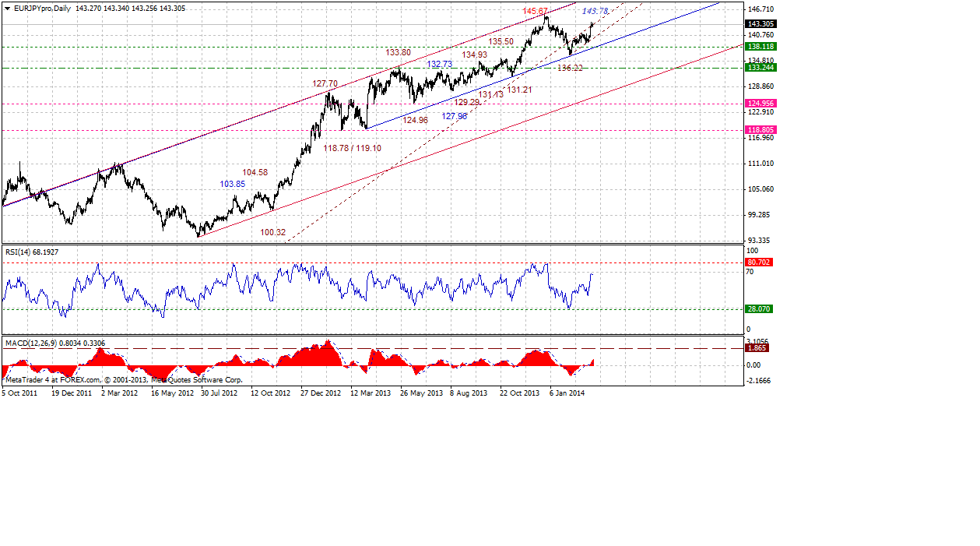Click the green 28.070 RSI level tag
The image size is (980, 546).
[x=760, y=309]
